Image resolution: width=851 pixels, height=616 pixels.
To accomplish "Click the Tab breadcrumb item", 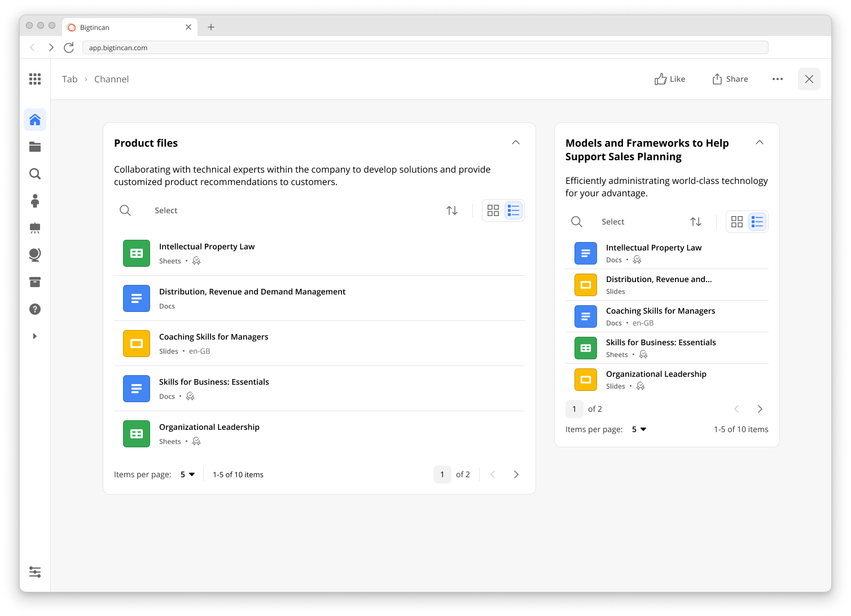I will click(69, 79).
